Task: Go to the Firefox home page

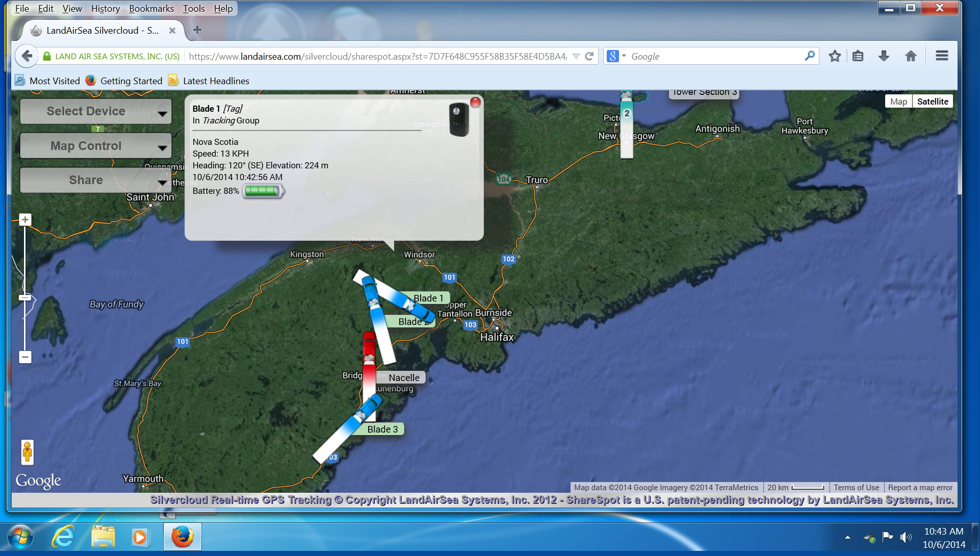Action: pyautogui.click(x=911, y=56)
